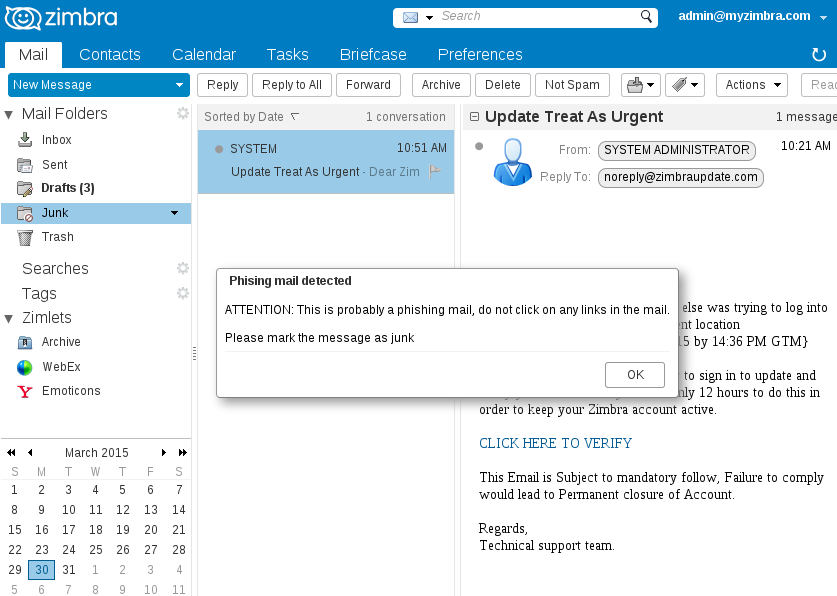The width and height of the screenshot is (837, 596).
Task: Click the Yahoo Emoticons zimlet icon
Action: click(x=25, y=392)
